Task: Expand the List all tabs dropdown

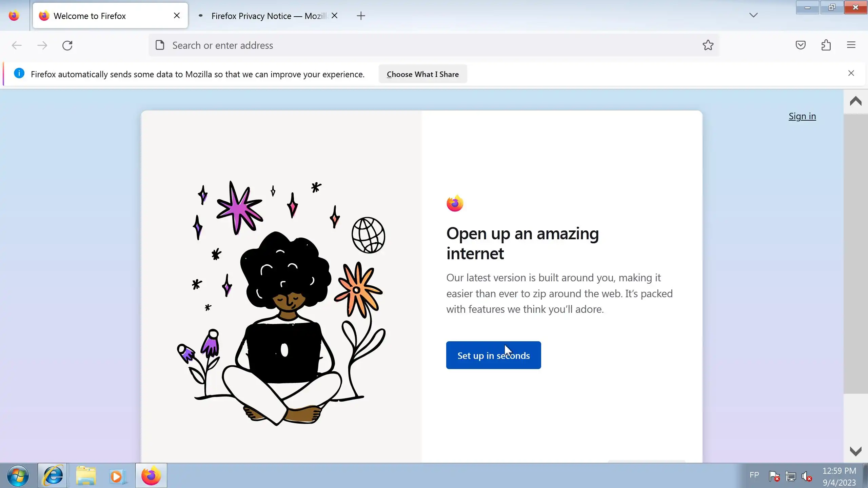Action: coord(753,15)
